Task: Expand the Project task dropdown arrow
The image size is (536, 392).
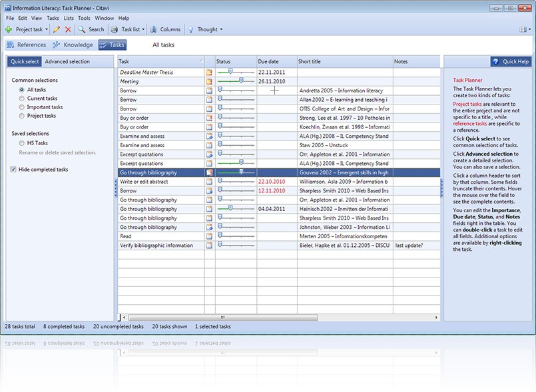Action: pyautogui.click(x=47, y=29)
